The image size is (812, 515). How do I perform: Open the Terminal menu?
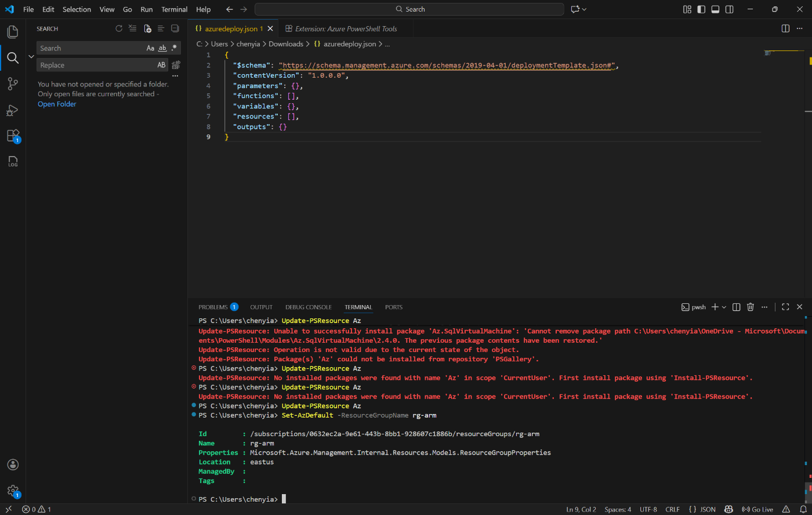[174, 9]
